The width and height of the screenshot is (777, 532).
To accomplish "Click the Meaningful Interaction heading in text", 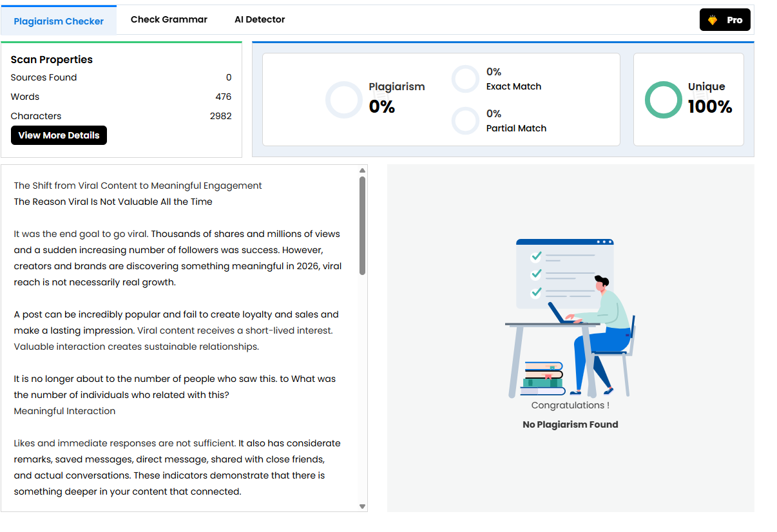I will coord(64,411).
